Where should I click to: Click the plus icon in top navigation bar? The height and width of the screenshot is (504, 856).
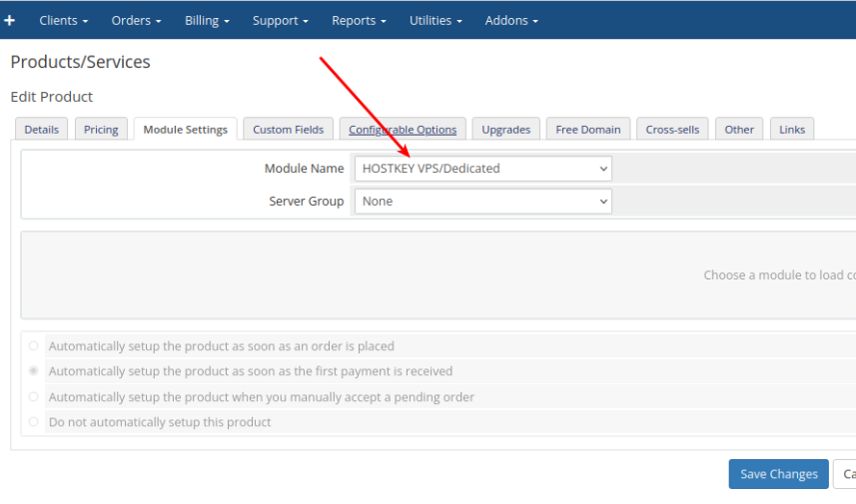pyautogui.click(x=10, y=20)
